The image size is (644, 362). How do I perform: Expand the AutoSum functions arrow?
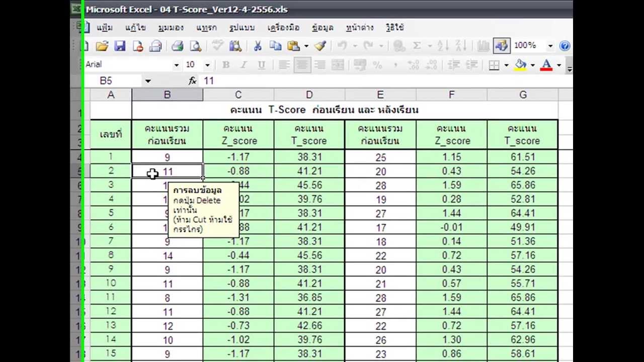(429, 46)
